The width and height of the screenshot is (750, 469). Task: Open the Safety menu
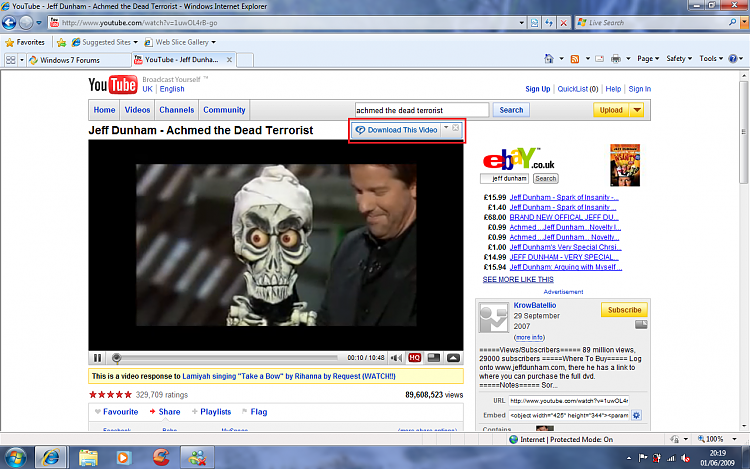point(679,58)
